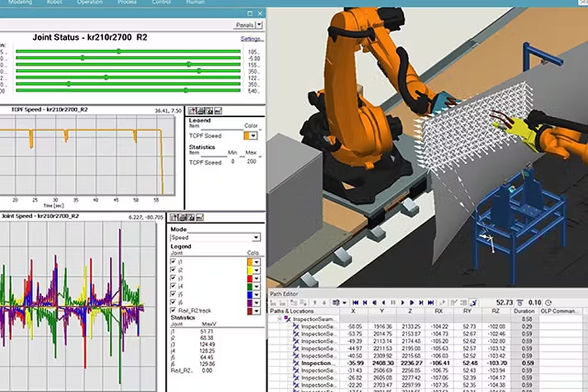Screen dimensions: 588x392
Task: Click the j2 yellow color swatch
Action: click(250, 270)
